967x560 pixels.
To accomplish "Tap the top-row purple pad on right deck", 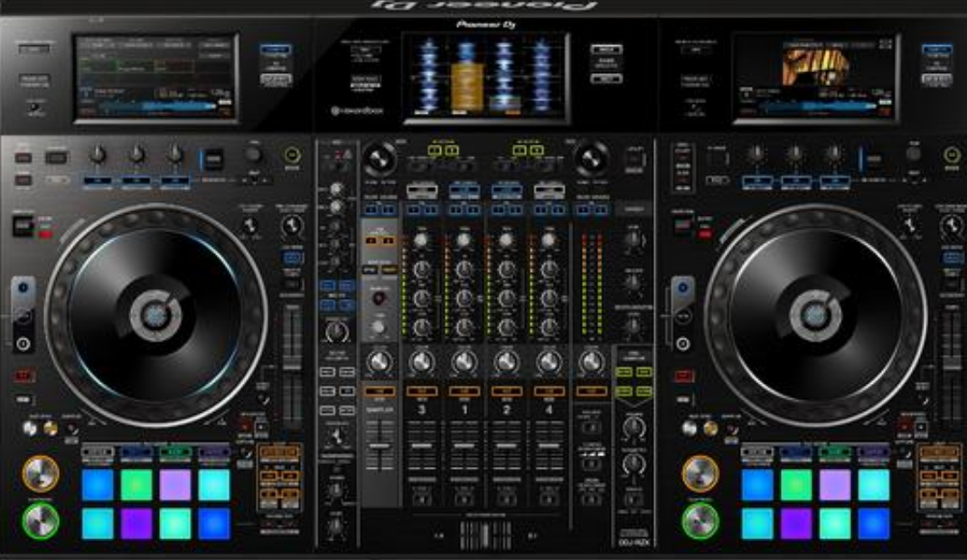I will 835,485.
